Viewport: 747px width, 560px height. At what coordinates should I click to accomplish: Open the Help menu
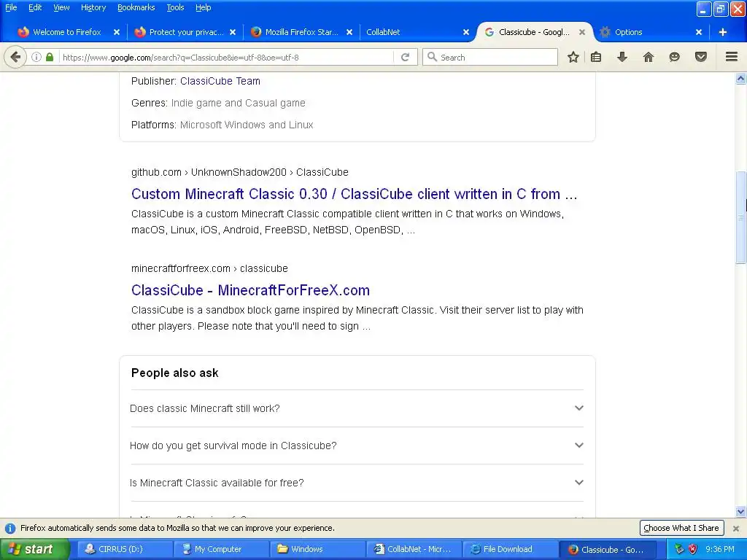tap(203, 7)
